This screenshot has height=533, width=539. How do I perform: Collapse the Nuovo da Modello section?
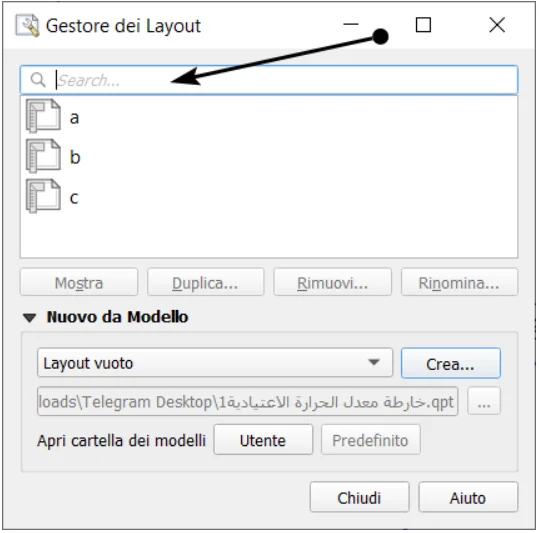30,318
